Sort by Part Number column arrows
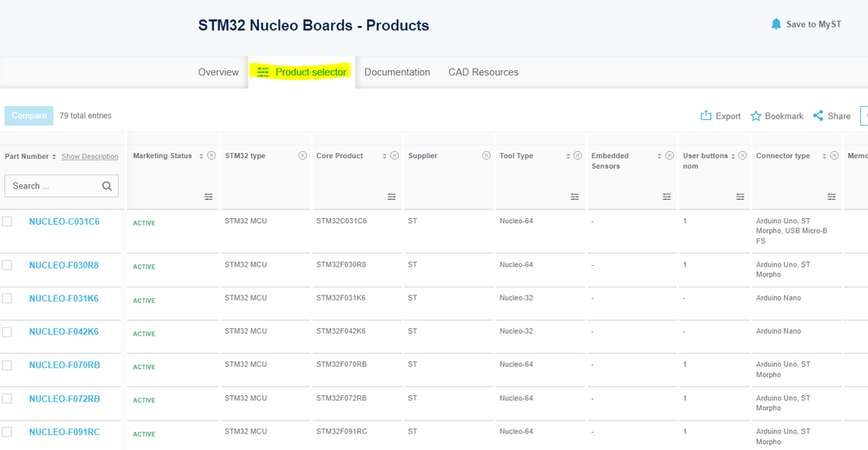 [54, 156]
